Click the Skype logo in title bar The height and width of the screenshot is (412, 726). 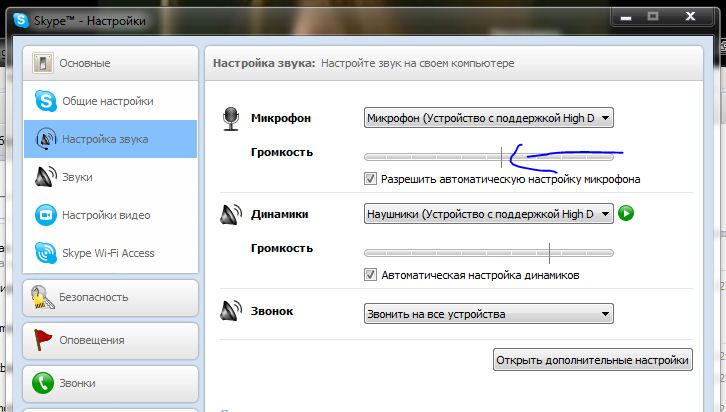coord(21,20)
